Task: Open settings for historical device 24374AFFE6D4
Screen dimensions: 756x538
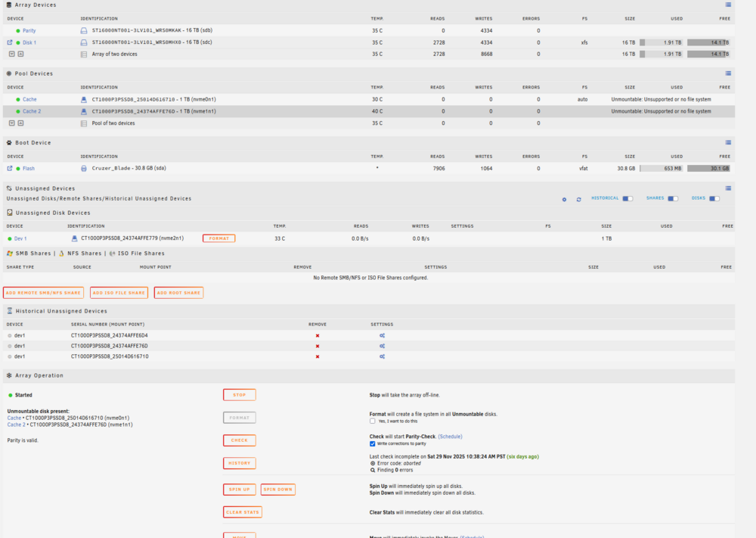Action: click(382, 335)
